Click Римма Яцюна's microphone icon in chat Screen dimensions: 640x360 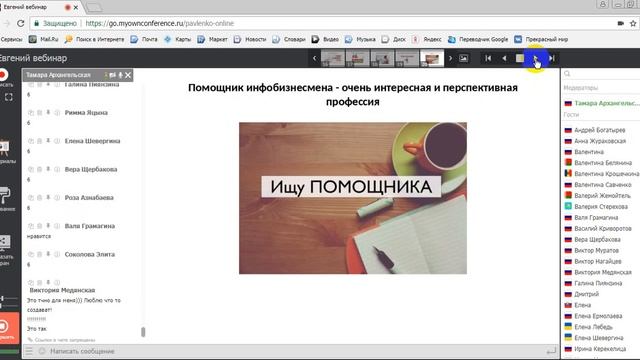[48, 112]
